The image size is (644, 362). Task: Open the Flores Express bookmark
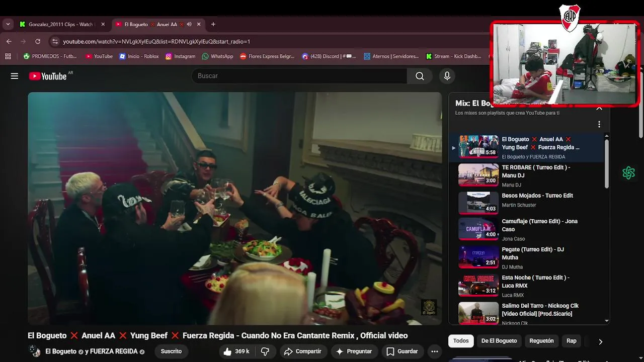click(267, 56)
